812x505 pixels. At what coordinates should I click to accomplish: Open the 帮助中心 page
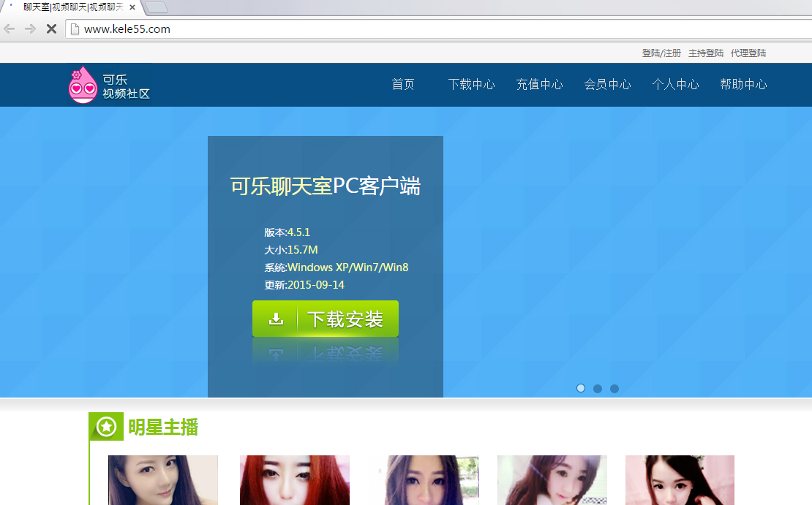tap(743, 85)
